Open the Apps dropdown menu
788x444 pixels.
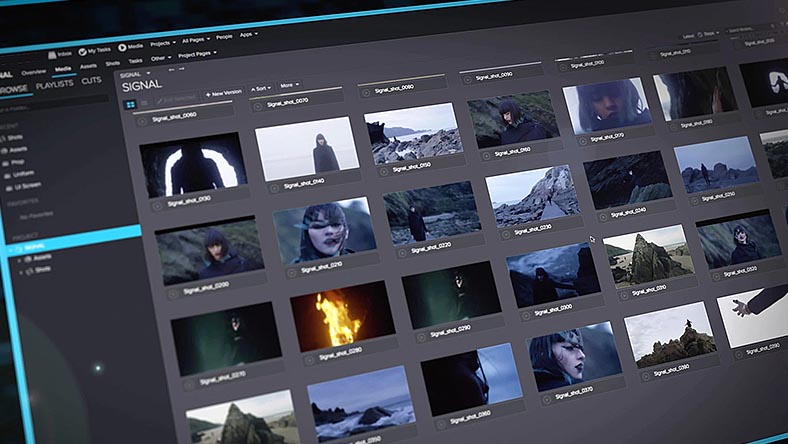248,35
